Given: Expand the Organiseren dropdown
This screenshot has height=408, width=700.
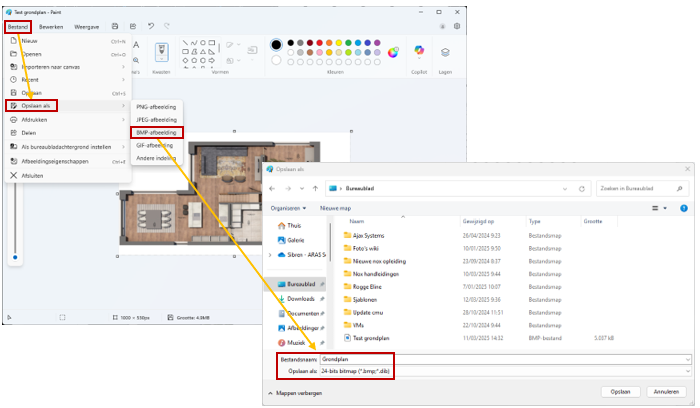Looking at the screenshot, I should coord(288,208).
